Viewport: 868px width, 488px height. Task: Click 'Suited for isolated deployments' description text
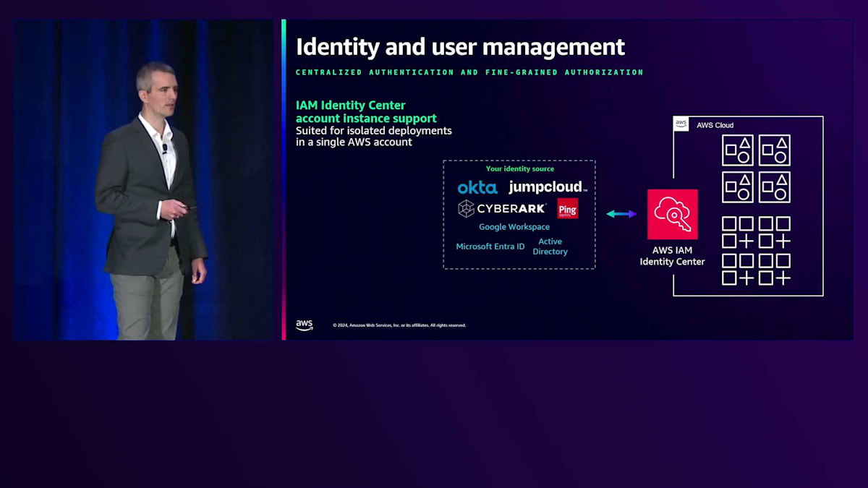[374, 137]
